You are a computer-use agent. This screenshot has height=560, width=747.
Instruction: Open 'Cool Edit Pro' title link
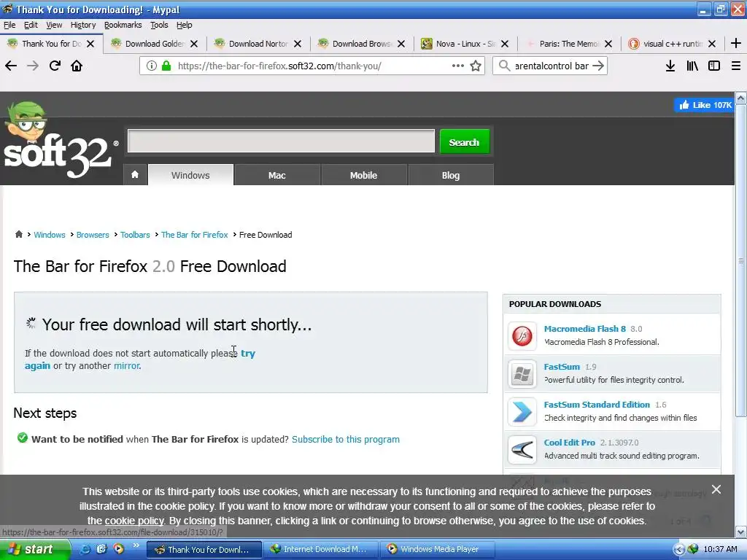point(569,443)
